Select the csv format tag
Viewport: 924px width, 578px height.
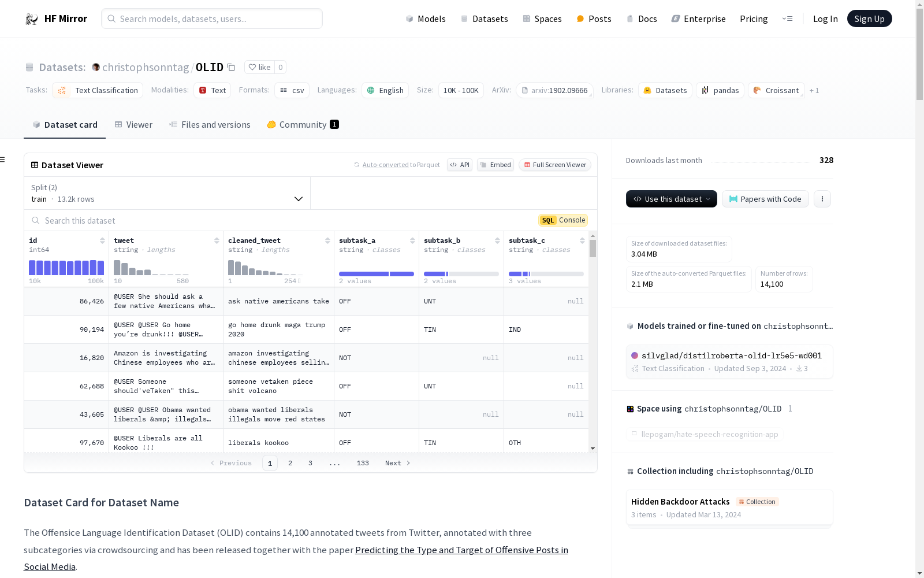(x=292, y=90)
